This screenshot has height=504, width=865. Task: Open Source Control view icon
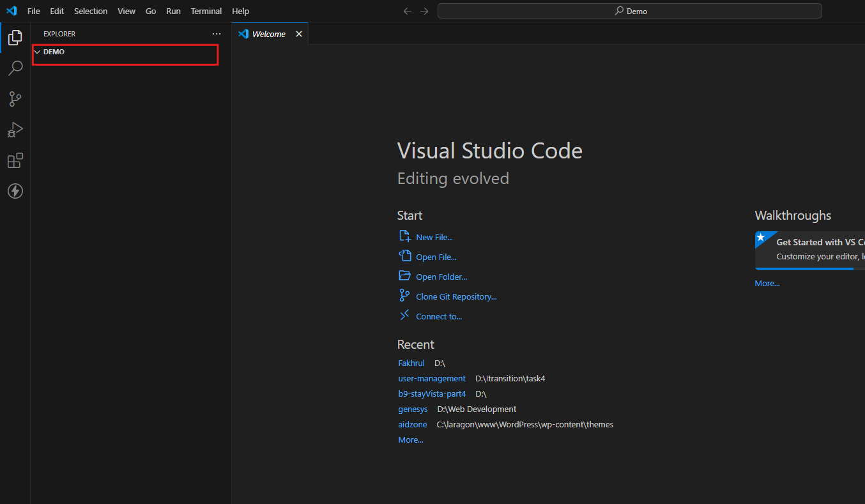(15, 99)
